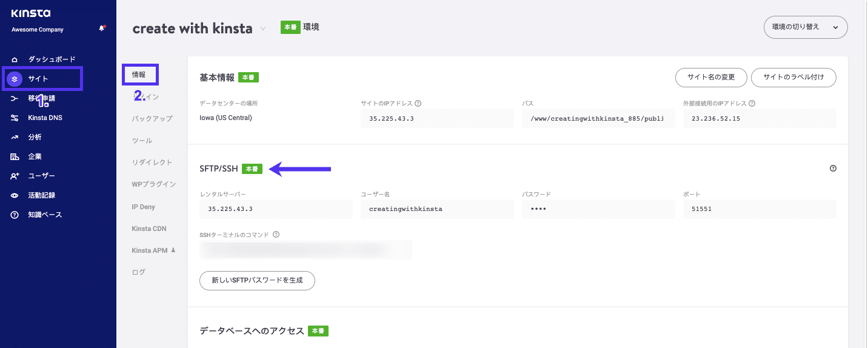Viewport: 868px width, 348px height.
Task: Open 知識ベース in the sidebar
Action: [x=45, y=215]
